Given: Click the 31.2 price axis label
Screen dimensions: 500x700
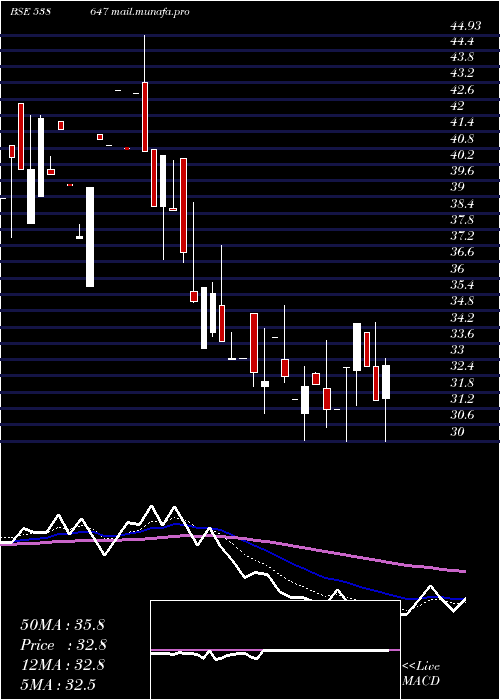Looking at the screenshot, I should click(x=462, y=399).
